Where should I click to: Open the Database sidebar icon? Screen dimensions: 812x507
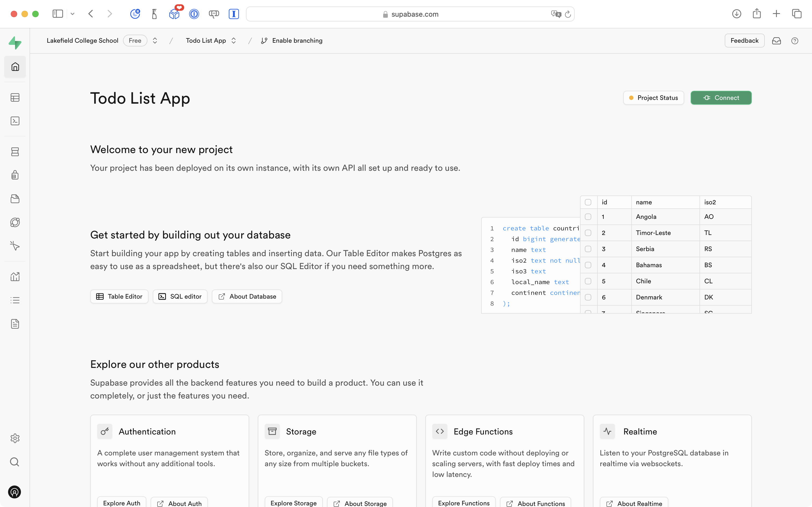[x=15, y=152]
